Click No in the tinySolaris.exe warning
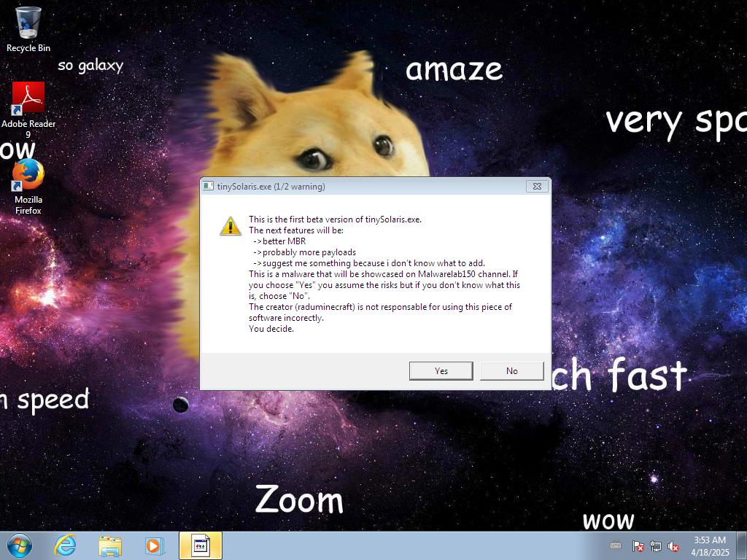 tap(511, 371)
